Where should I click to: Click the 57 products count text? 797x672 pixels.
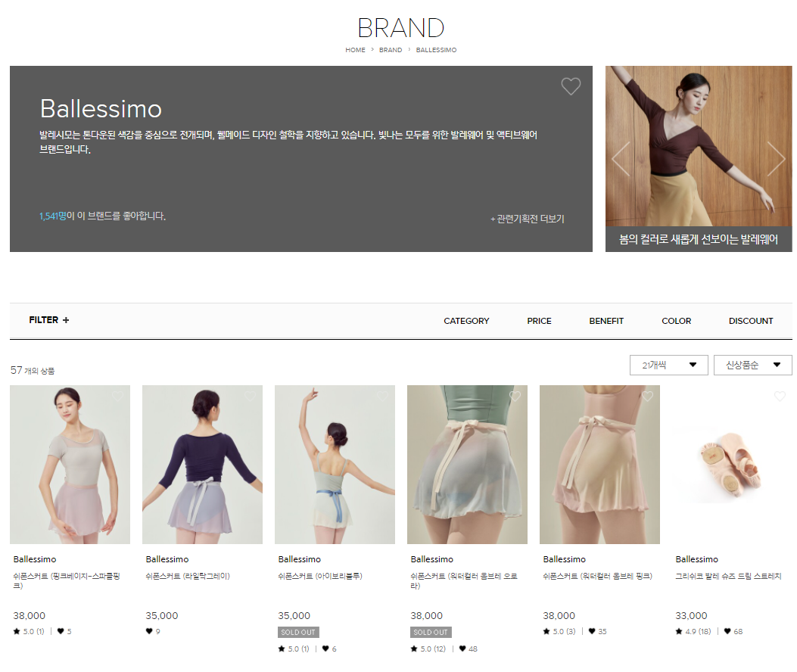tap(33, 371)
